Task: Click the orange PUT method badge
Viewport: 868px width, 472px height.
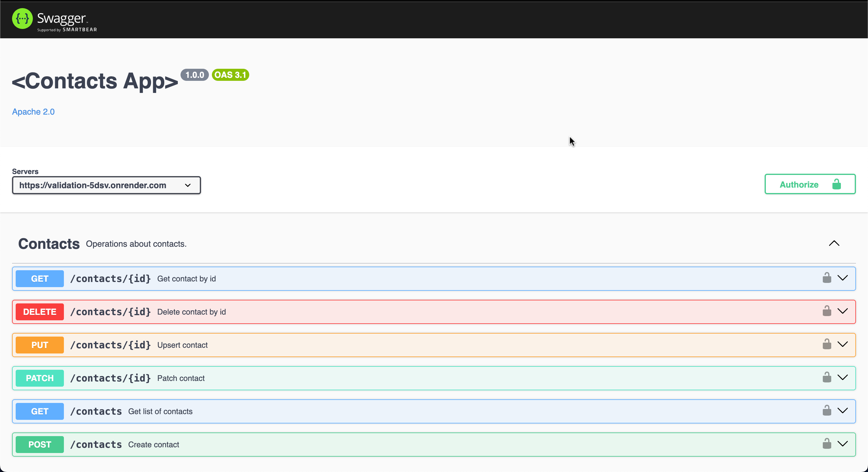Action: pyautogui.click(x=39, y=345)
